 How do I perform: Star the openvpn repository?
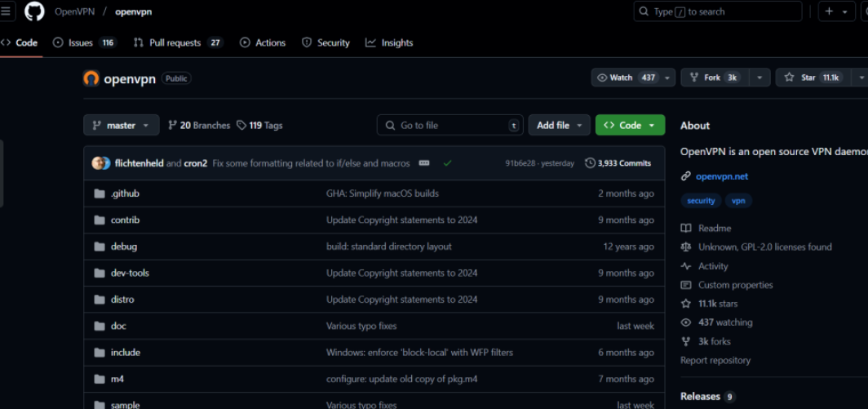814,78
